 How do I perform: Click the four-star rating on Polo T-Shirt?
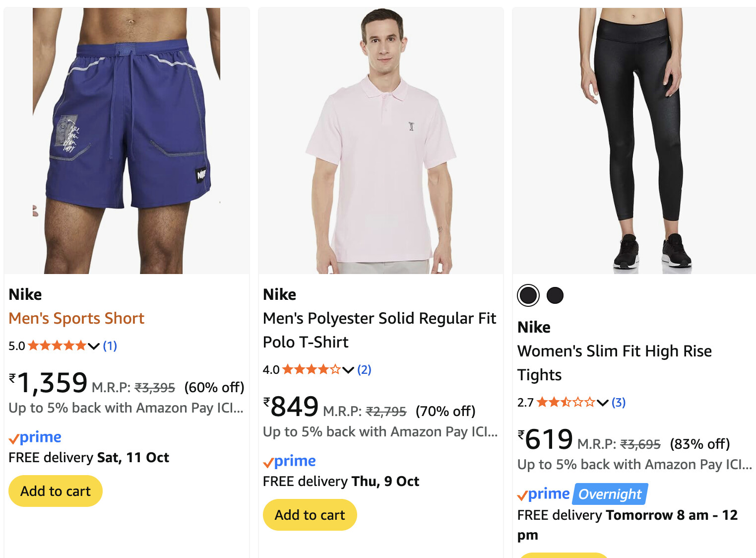click(311, 369)
